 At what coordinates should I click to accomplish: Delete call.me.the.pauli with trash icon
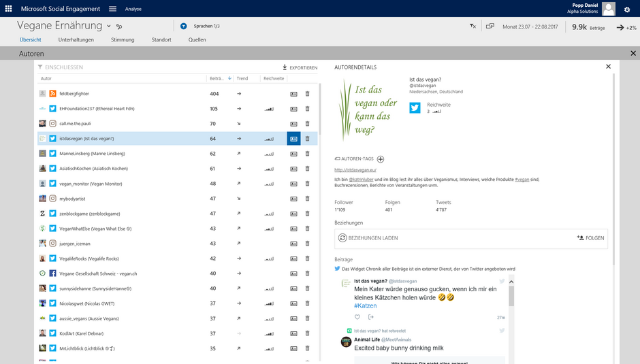307,124
